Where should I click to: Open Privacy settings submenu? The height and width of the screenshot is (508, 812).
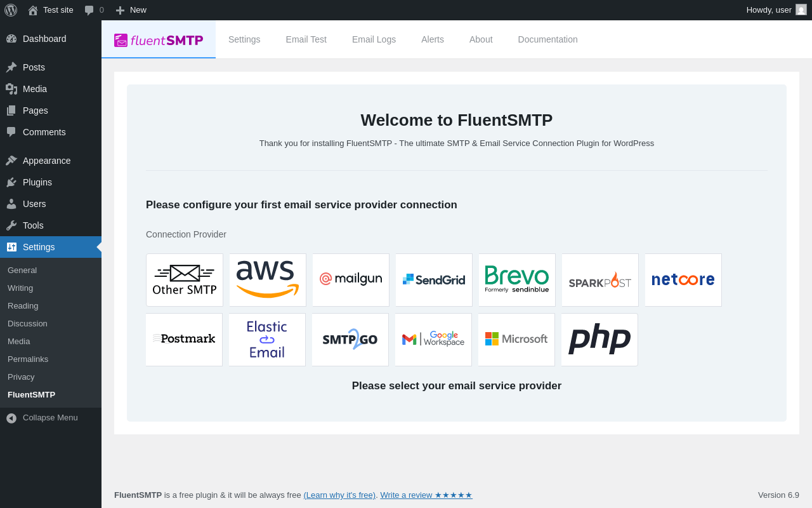[51, 377]
